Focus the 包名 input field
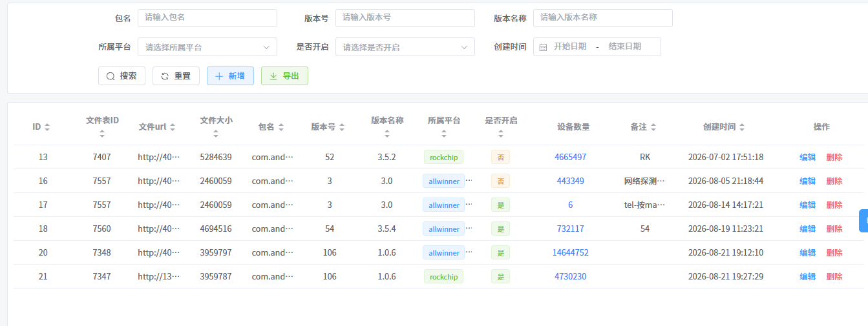This screenshot has height=326, width=868. [x=207, y=18]
